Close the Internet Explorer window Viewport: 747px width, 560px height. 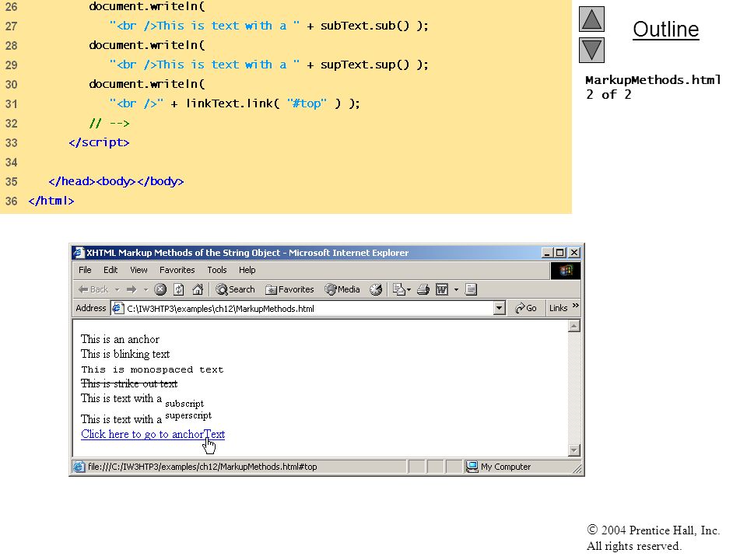click(x=574, y=253)
